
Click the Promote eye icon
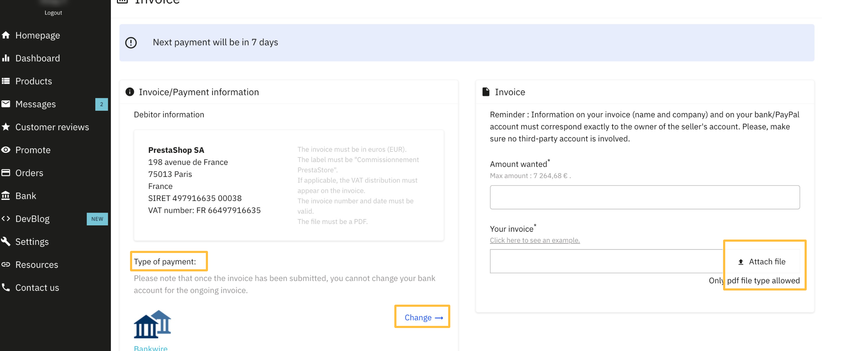coord(6,150)
